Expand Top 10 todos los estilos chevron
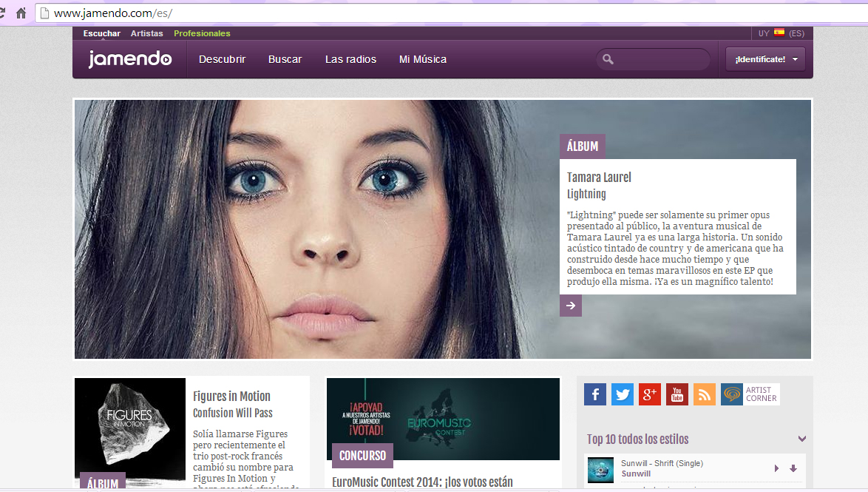 pos(801,439)
